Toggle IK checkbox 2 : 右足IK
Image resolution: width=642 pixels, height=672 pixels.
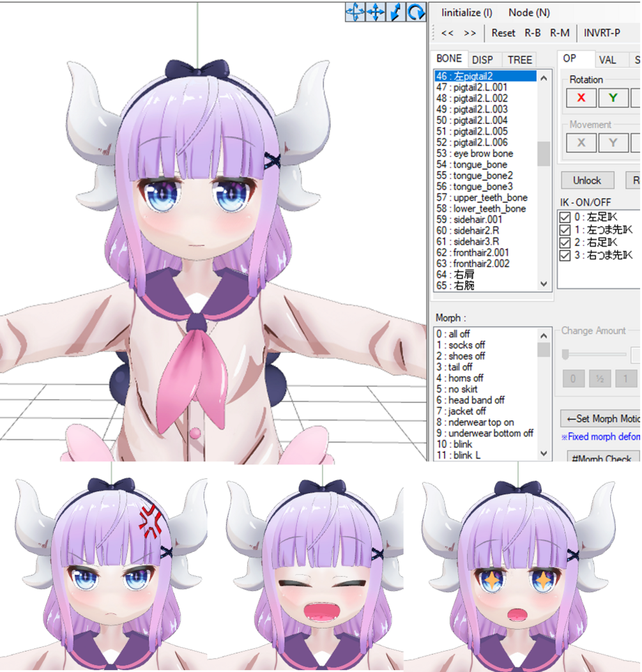[x=565, y=243]
